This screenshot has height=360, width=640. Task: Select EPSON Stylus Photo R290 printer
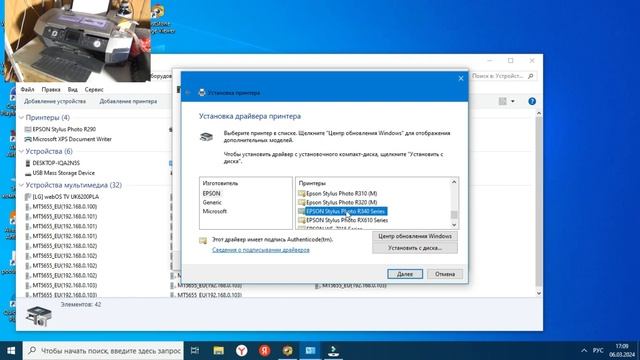[60, 129]
